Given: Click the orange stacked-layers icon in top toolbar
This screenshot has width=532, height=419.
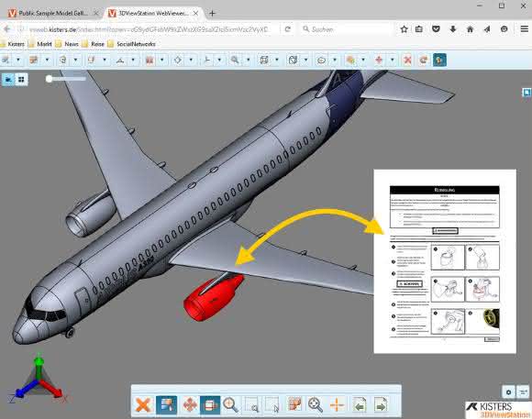Looking at the screenshot, I should [x=350, y=60].
